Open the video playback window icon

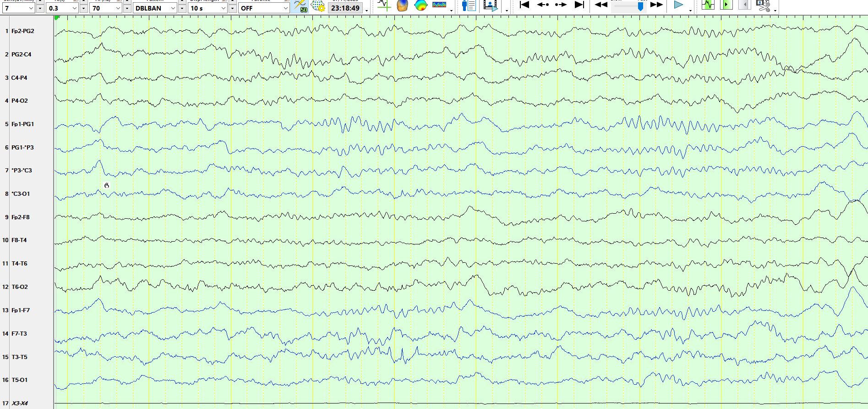491,6
